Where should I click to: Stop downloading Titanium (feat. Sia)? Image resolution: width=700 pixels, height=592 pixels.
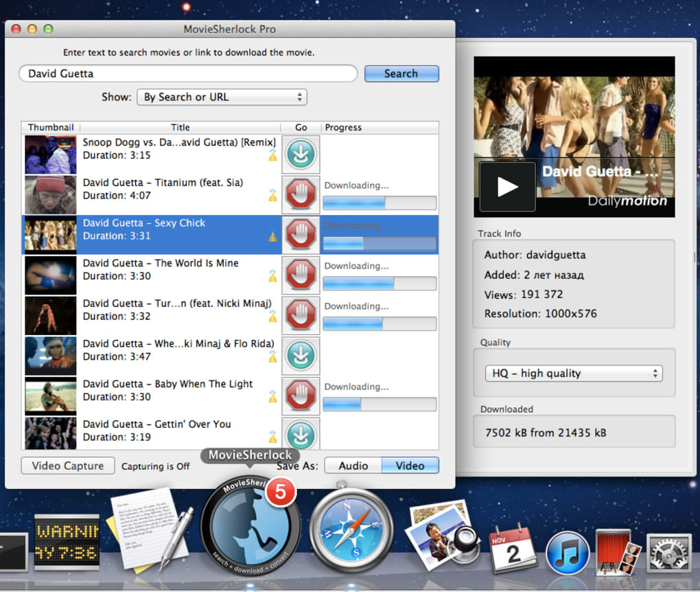pos(301,194)
